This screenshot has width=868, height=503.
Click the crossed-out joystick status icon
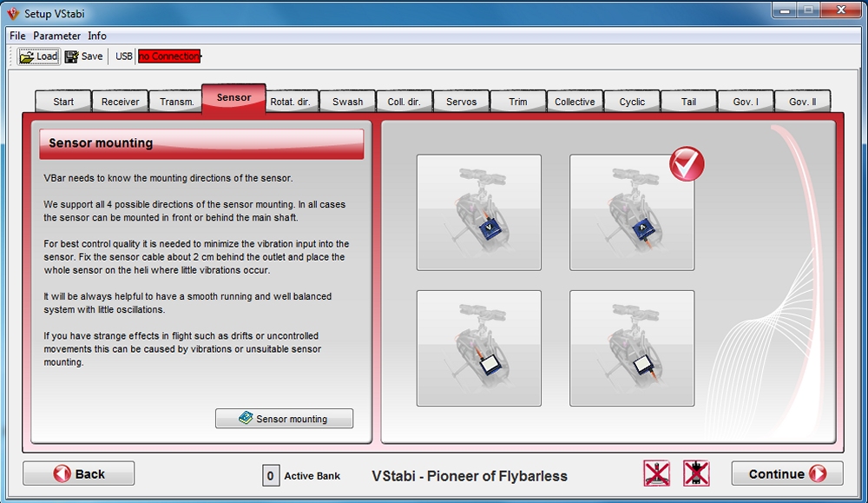(656, 473)
